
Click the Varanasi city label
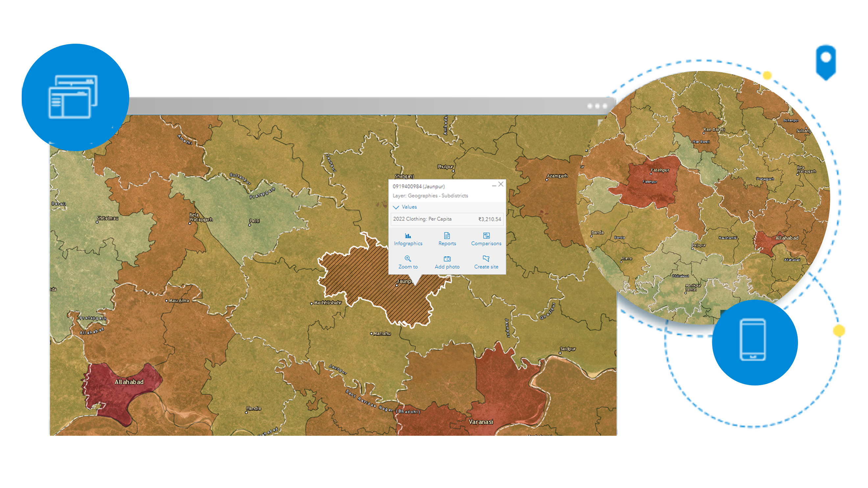[481, 422]
